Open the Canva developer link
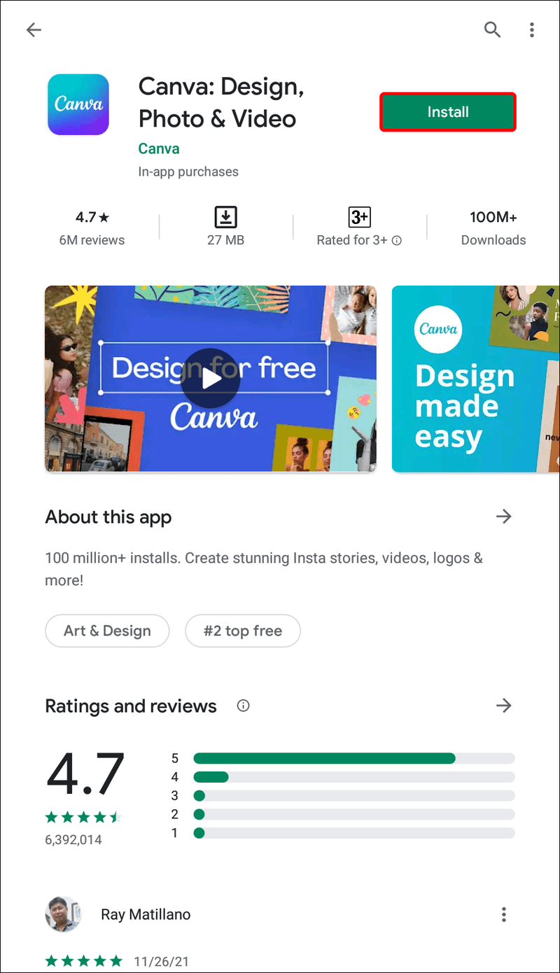Screen dimensions: 560x973 pos(159,148)
